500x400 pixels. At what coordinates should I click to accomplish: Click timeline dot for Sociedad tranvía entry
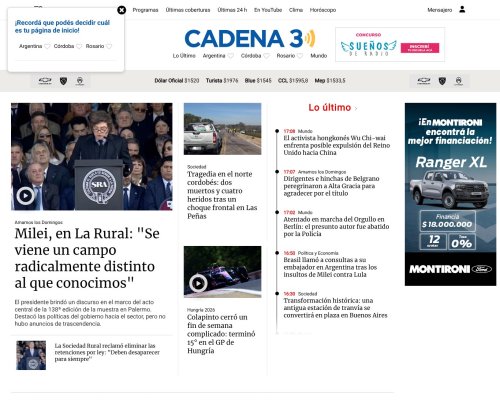(277, 294)
